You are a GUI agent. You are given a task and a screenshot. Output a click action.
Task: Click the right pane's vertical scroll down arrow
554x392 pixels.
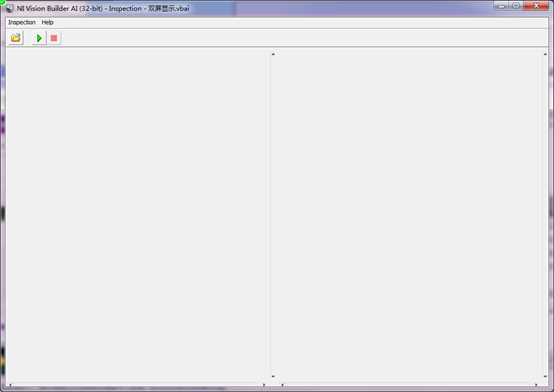[x=545, y=376]
